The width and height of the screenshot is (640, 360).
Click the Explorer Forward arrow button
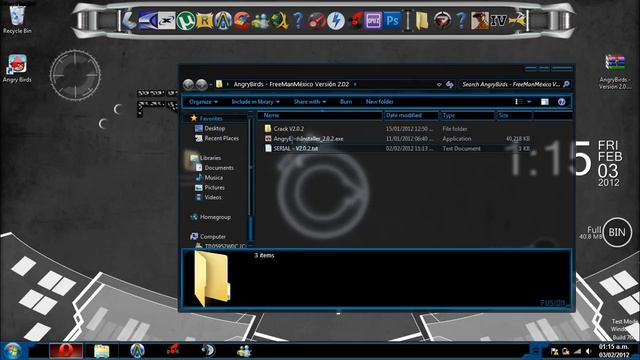point(201,84)
